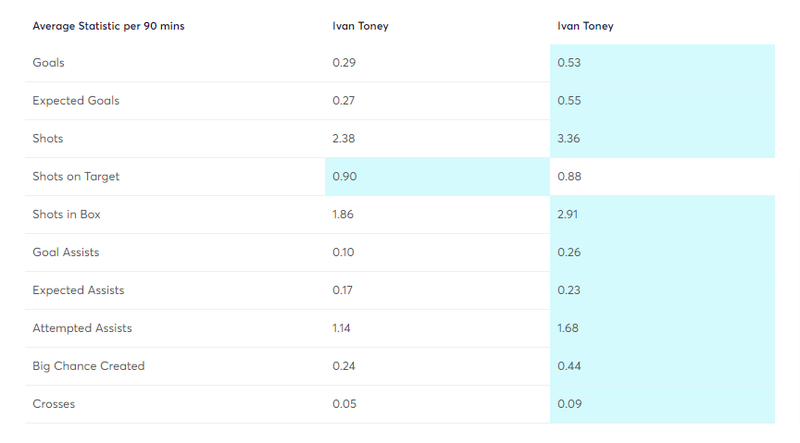The width and height of the screenshot is (800, 443).
Task: Click the 1.14 Attempted Assists value
Action: point(341,328)
